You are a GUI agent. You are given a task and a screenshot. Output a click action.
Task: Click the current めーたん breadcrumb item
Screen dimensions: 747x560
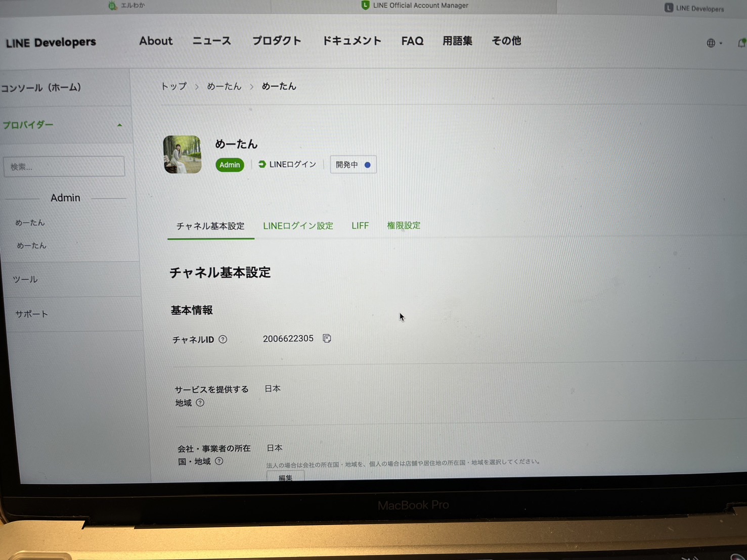pos(279,86)
